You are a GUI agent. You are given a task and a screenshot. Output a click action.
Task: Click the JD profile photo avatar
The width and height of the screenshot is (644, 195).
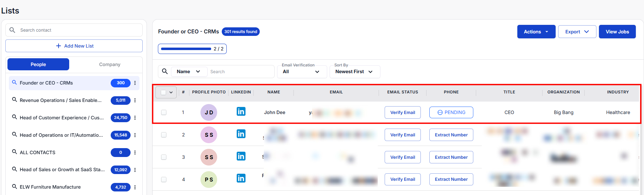[209, 113]
